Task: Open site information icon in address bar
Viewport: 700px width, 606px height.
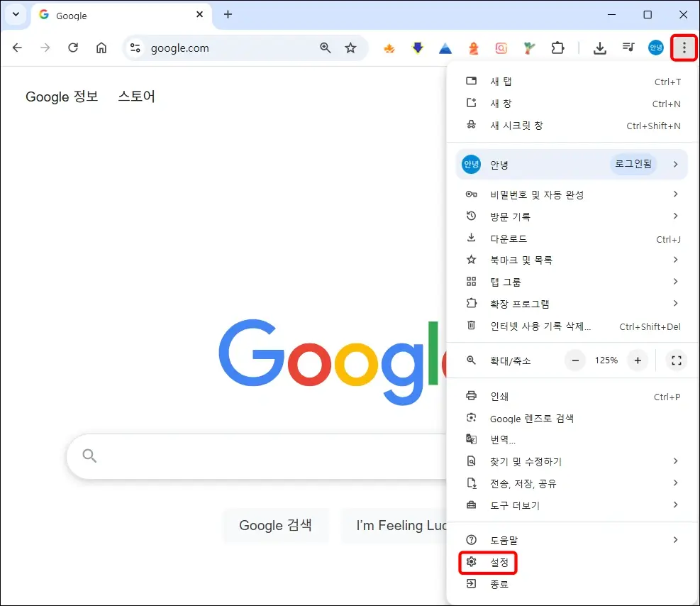Action: click(135, 48)
